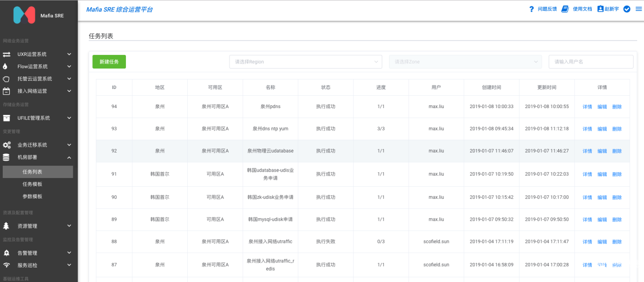Click the 问题反馈 question mark icon

coord(531,9)
